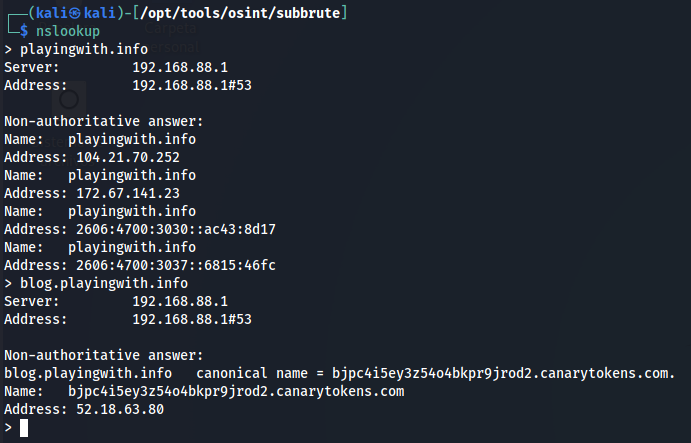Click the nslookup command text
The width and height of the screenshot is (691, 443).
[x=68, y=31]
